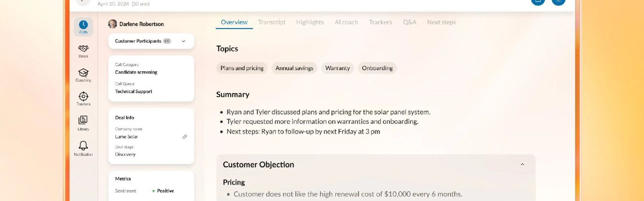Collapse the Customer Objection section
The image size is (644, 201).
[522, 164]
